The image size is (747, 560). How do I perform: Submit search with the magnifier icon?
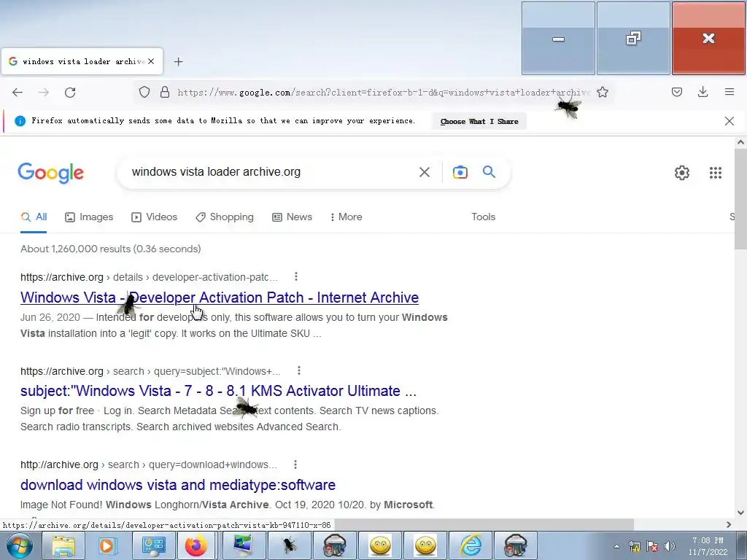489,172
